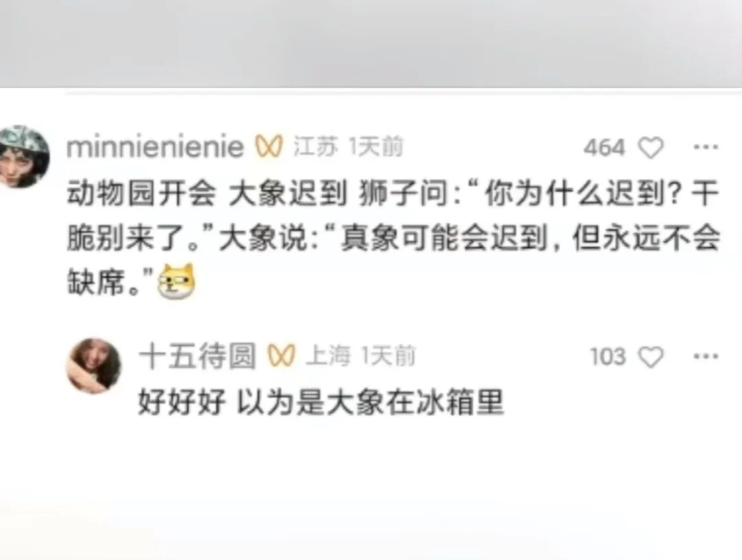Click the blurred gray header area
Viewport: 742px width, 560px height.
371,43
